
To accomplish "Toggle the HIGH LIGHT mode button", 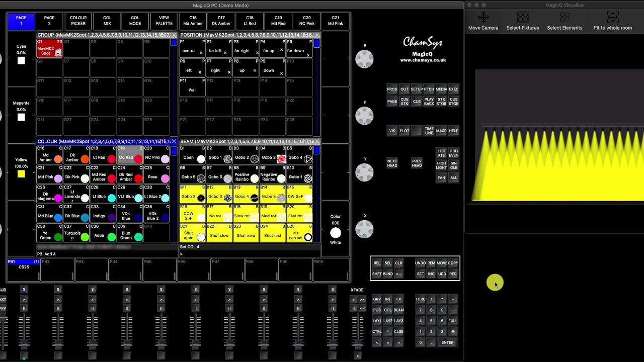I will (441, 165).
